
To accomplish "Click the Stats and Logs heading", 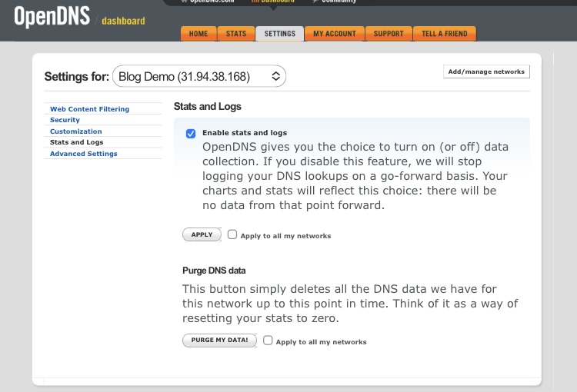I will 208,106.
